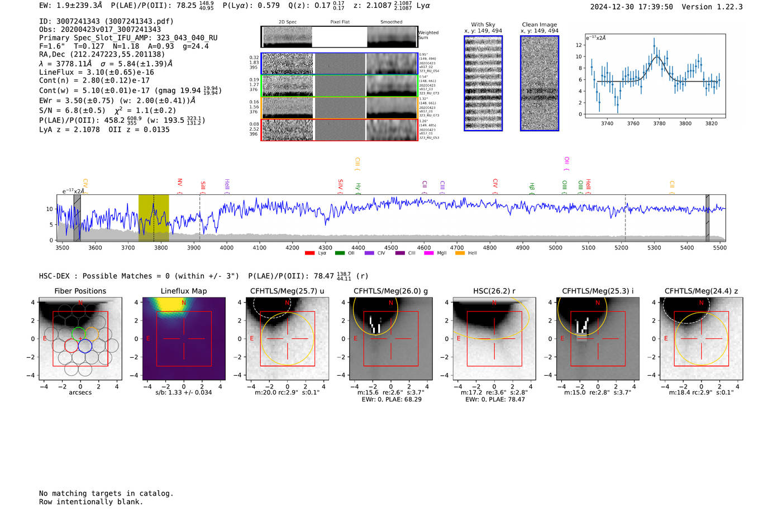Open the CFHTLS/Meg(24.4) z image
This screenshot has width=782, height=532.
(701, 339)
